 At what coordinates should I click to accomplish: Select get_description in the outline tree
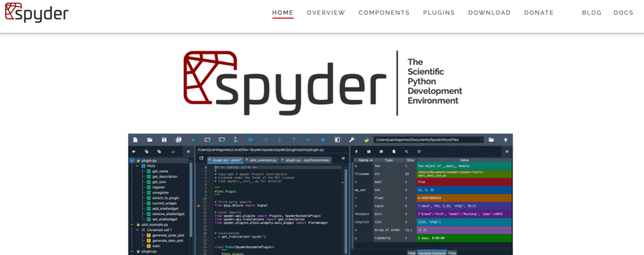coord(165,176)
